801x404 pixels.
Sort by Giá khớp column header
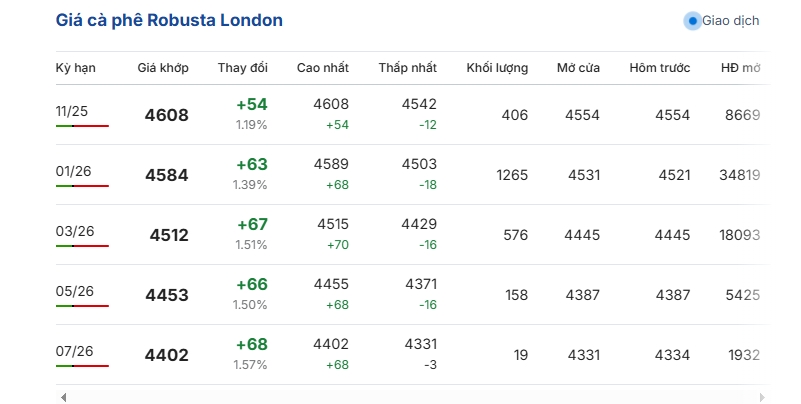click(163, 68)
